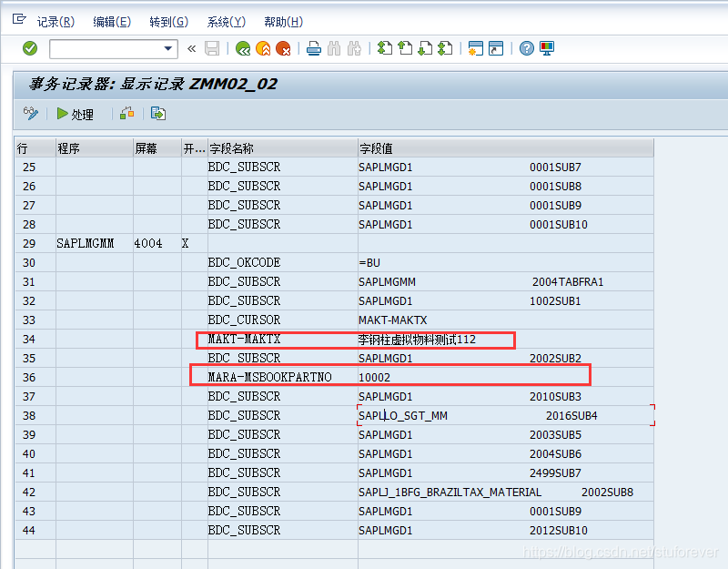This screenshot has width=728, height=569.
Task: Open the 系统(Y) menu
Action: 226,22
